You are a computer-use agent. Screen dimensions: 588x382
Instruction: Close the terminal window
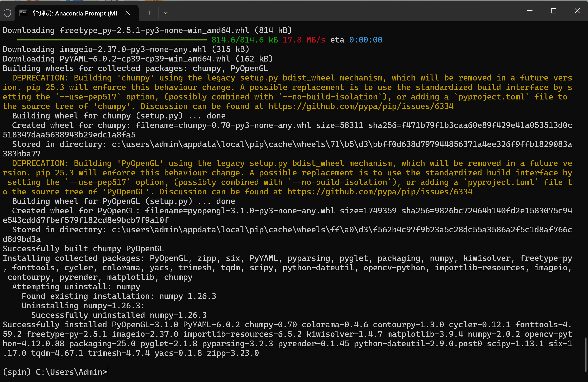point(577,11)
